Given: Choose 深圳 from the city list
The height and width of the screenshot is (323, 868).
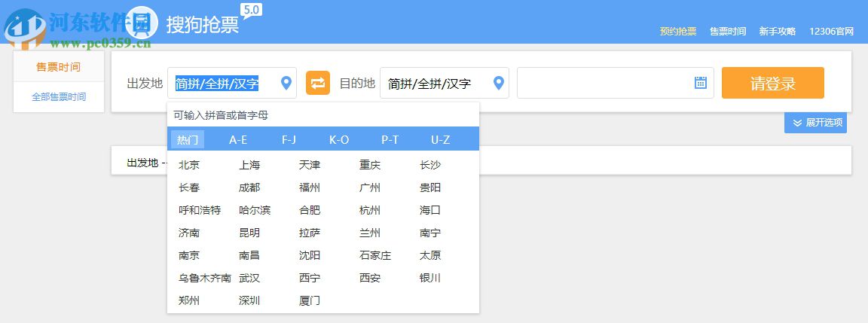Looking at the screenshot, I should click(x=249, y=301).
